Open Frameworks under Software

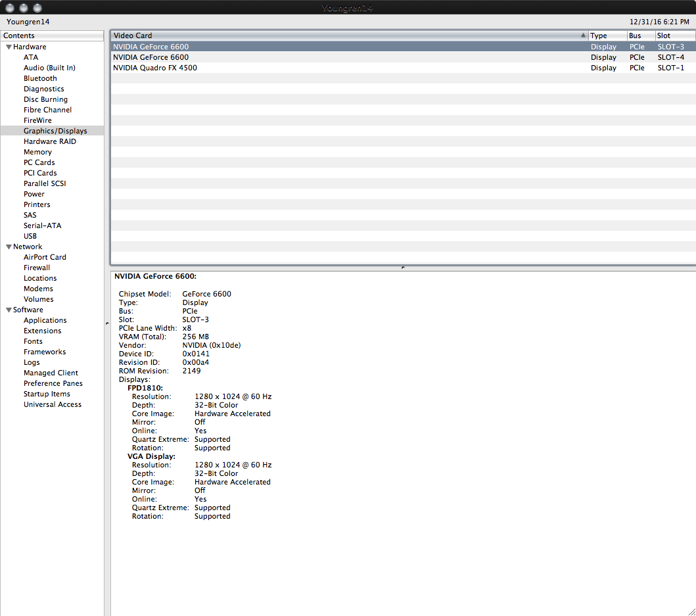45,352
